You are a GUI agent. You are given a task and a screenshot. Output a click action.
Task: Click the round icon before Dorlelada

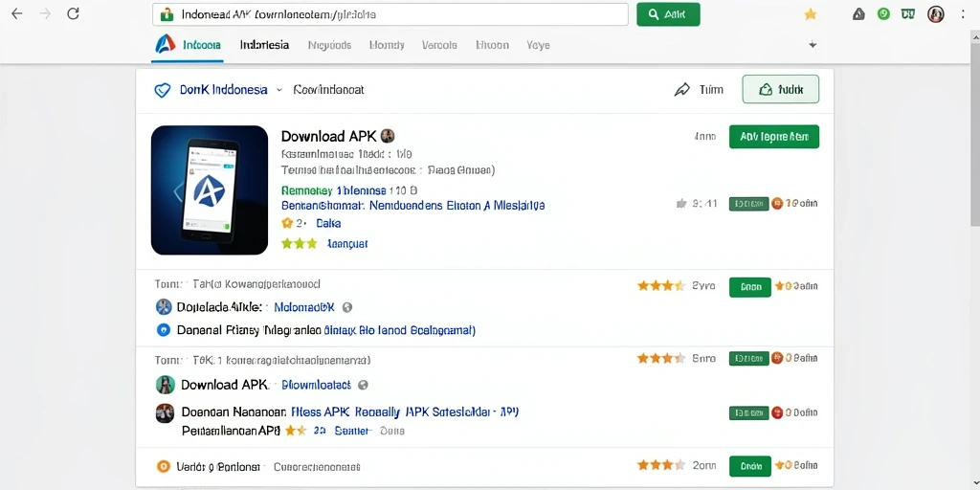point(163,307)
